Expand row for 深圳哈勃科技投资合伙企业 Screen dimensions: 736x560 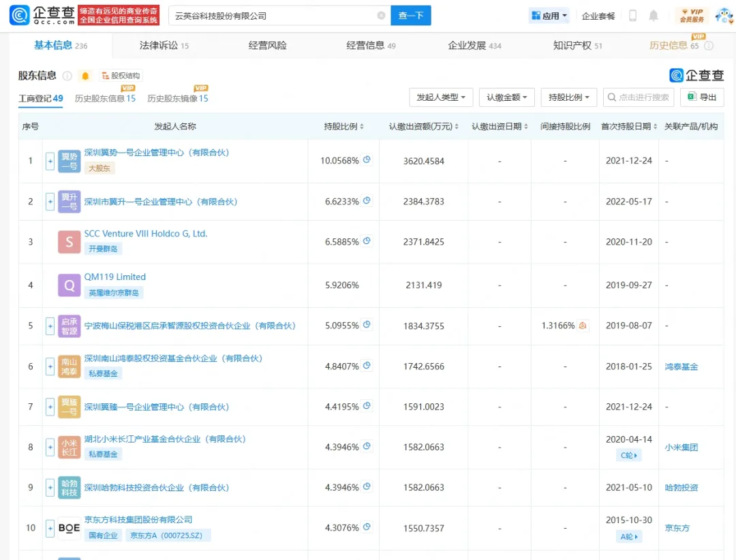tap(50, 487)
